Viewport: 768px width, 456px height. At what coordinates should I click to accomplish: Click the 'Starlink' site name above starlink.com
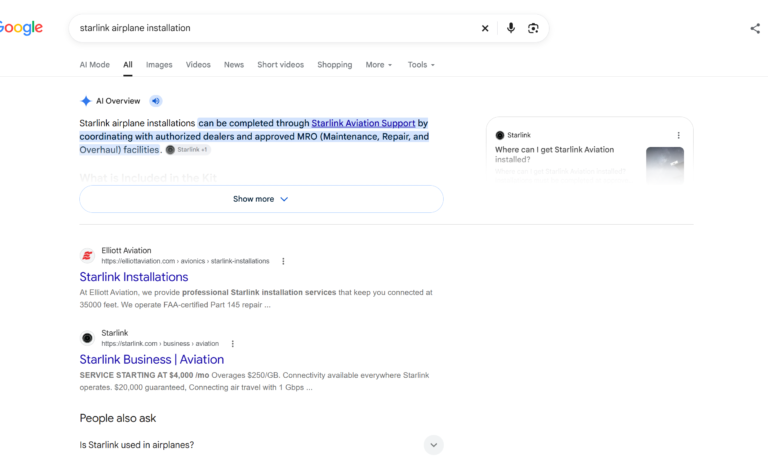[115, 333]
